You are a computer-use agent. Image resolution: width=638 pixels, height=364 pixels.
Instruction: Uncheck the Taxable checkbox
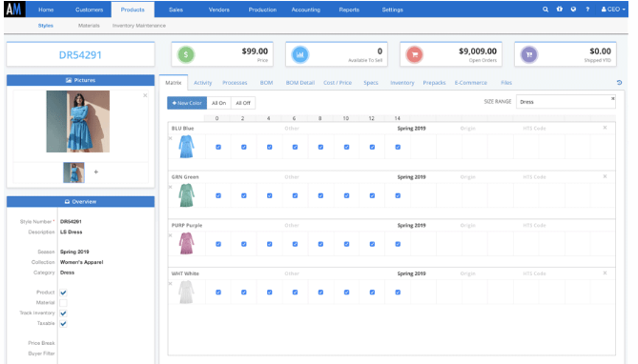click(x=63, y=324)
